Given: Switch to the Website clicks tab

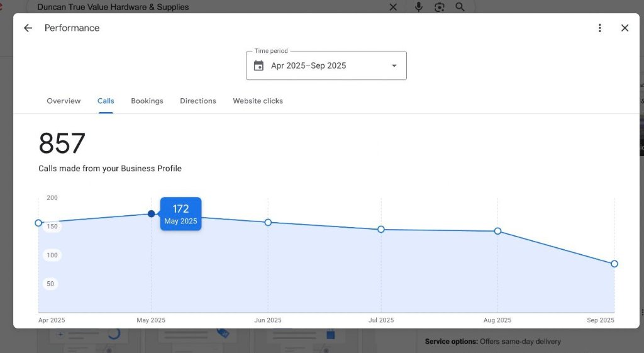Looking at the screenshot, I should pos(258,101).
